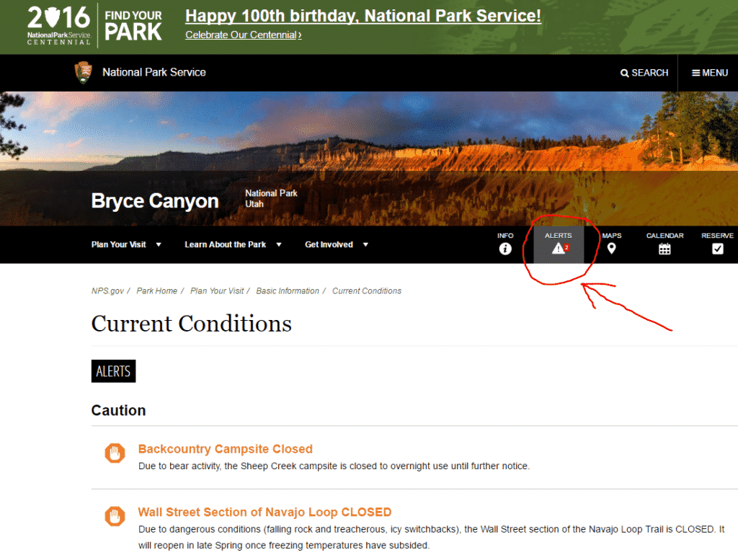Screen dimensions: 738x560
Task: Click the Celebrate Our Centennial link
Action: pyautogui.click(x=244, y=35)
